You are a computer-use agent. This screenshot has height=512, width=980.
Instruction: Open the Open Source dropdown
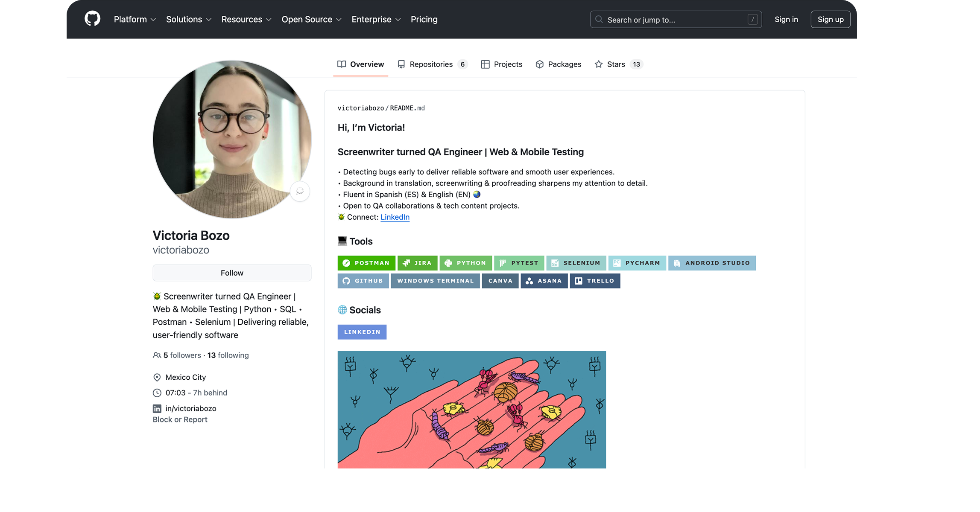pyautogui.click(x=311, y=19)
